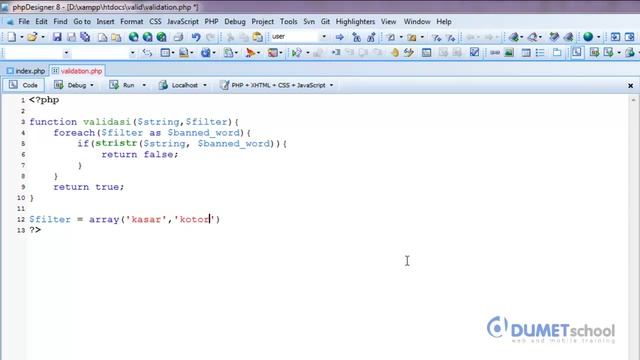Click the green globe with dropdown arrow
This screenshot has height=360, width=640.
(x=588, y=37)
